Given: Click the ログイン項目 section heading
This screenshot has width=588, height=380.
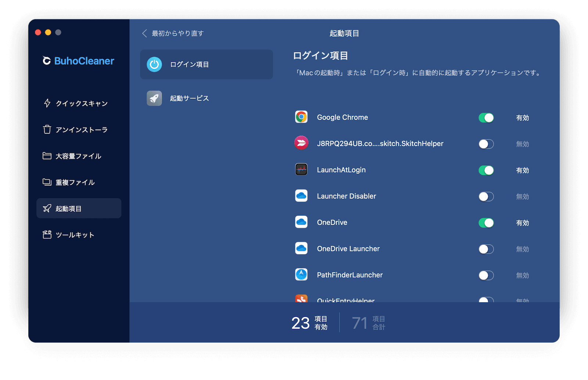Looking at the screenshot, I should (320, 56).
